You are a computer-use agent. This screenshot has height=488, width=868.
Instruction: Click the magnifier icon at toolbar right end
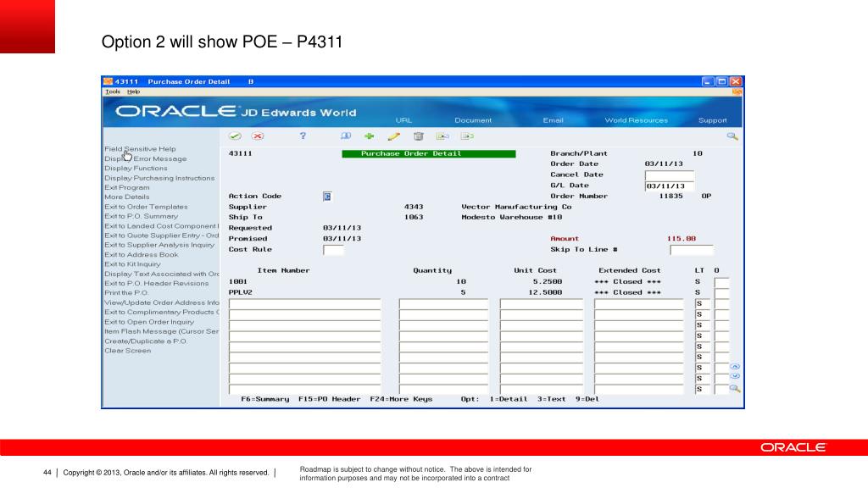tap(732, 136)
